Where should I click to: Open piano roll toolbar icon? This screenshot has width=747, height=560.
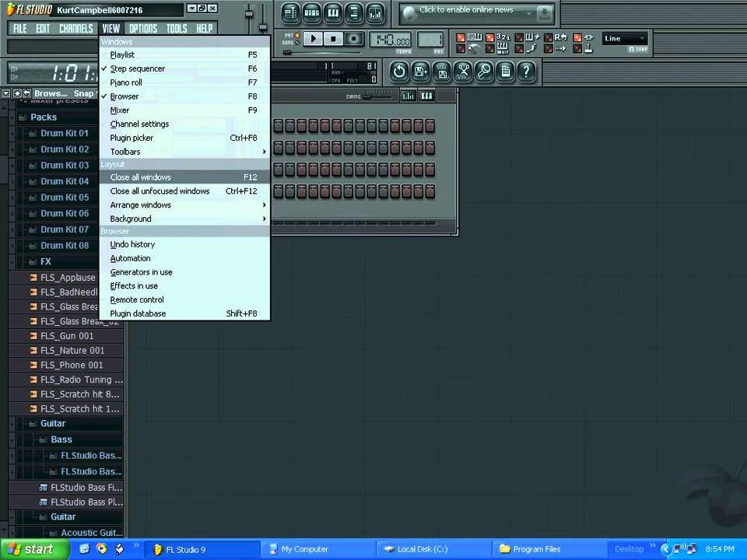[x=333, y=13]
